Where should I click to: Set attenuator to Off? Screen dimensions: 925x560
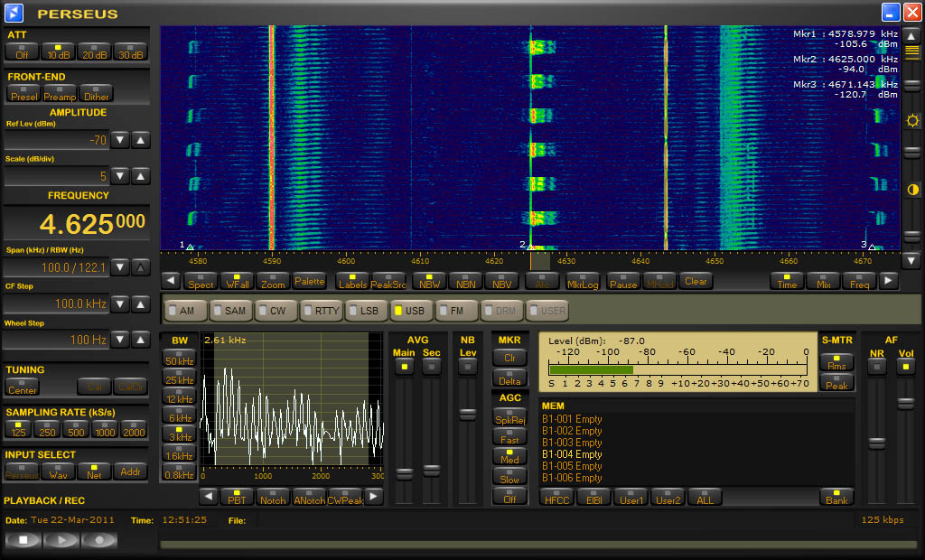(x=22, y=51)
